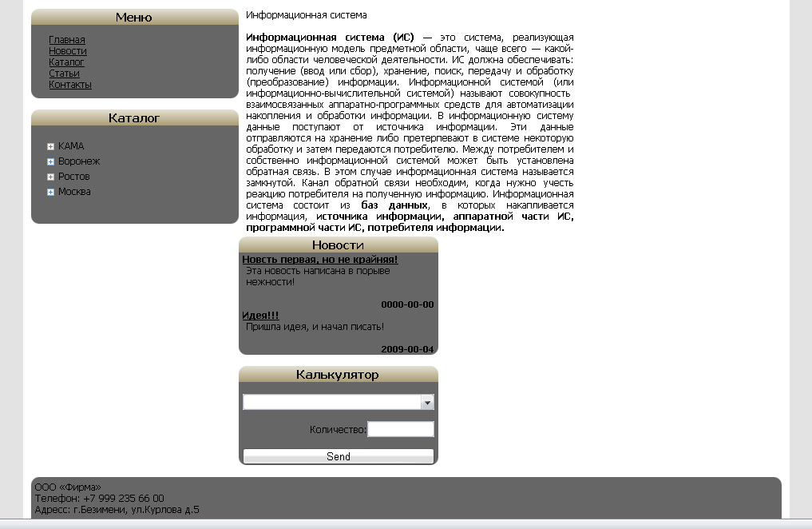
Task: Click the phone number in the footer
Action: [124, 498]
